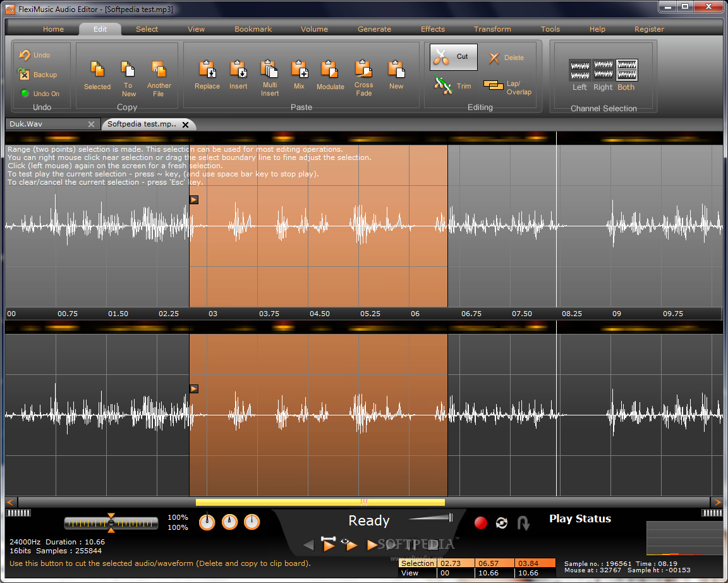Click the 08.25 time ruler label

(x=572, y=314)
